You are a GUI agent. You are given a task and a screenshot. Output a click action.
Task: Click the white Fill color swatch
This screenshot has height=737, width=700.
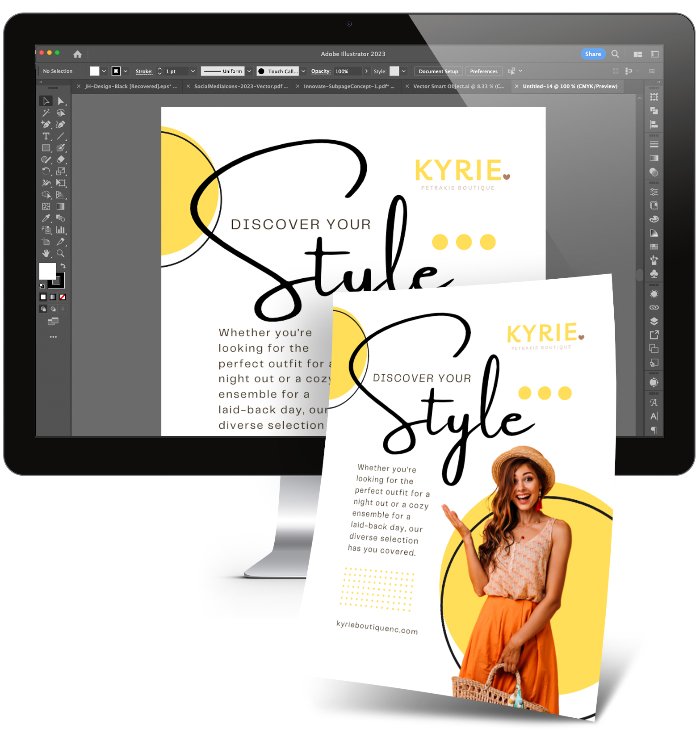pos(47,271)
